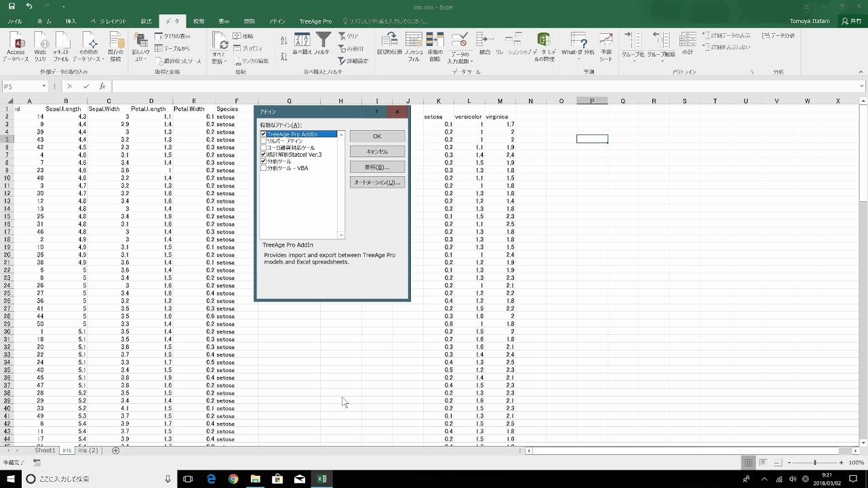
Task: Open the File (ファイル) tab
Action: tap(14, 22)
